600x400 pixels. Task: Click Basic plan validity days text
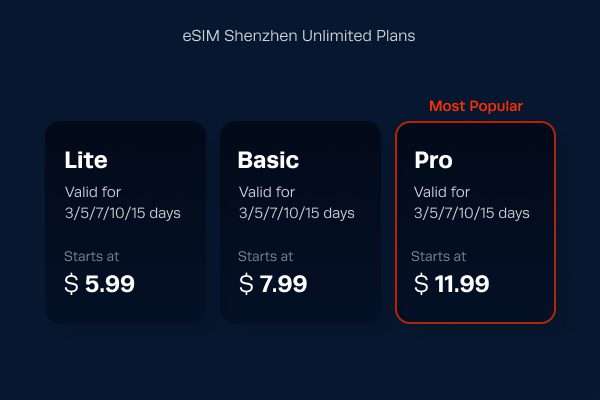(x=297, y=202)
